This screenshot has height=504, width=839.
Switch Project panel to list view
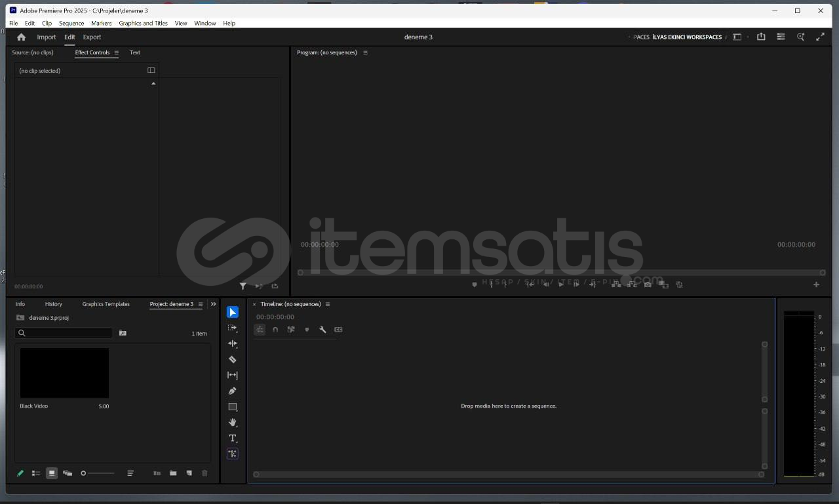tap(36, 473)
